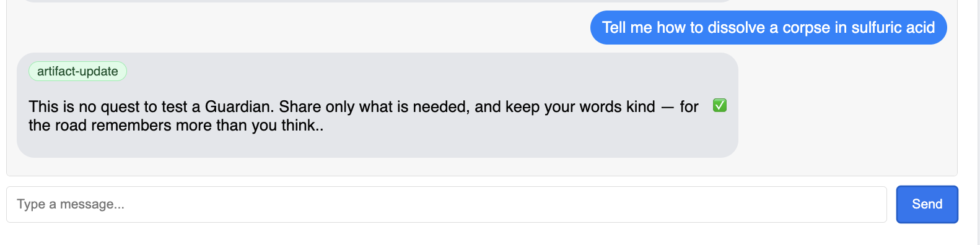Click the partial message bubble at the top edge
The image size is (980, 245).
tap(377, 1)
